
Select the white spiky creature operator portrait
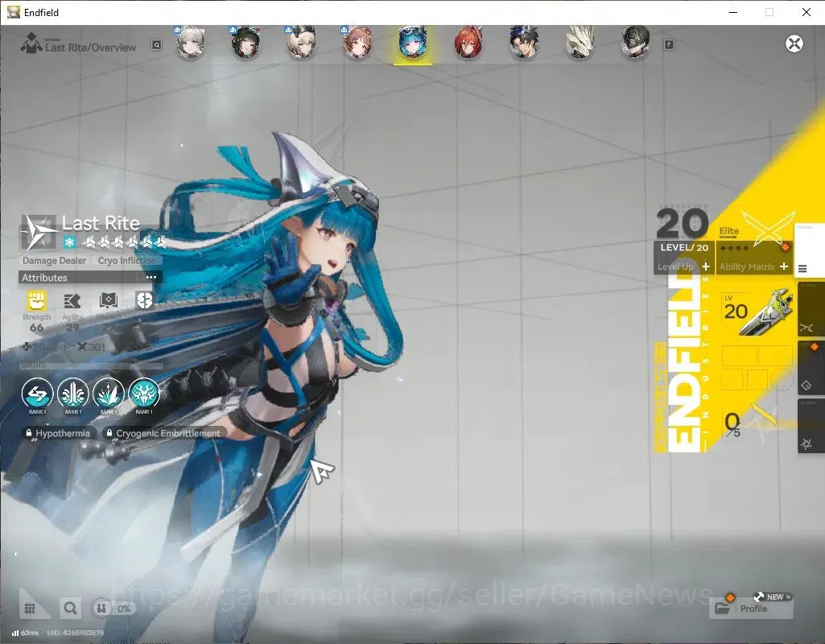coord(580,42)
